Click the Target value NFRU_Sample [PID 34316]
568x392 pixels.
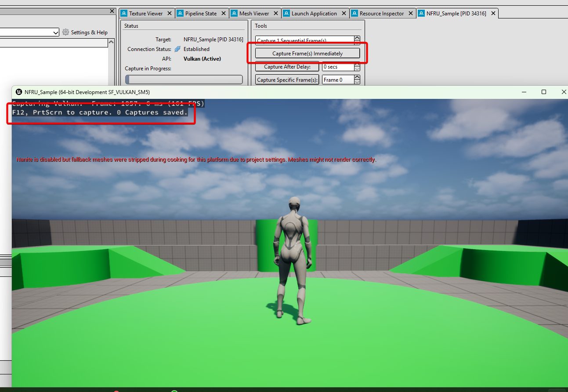tap(213, 40)
